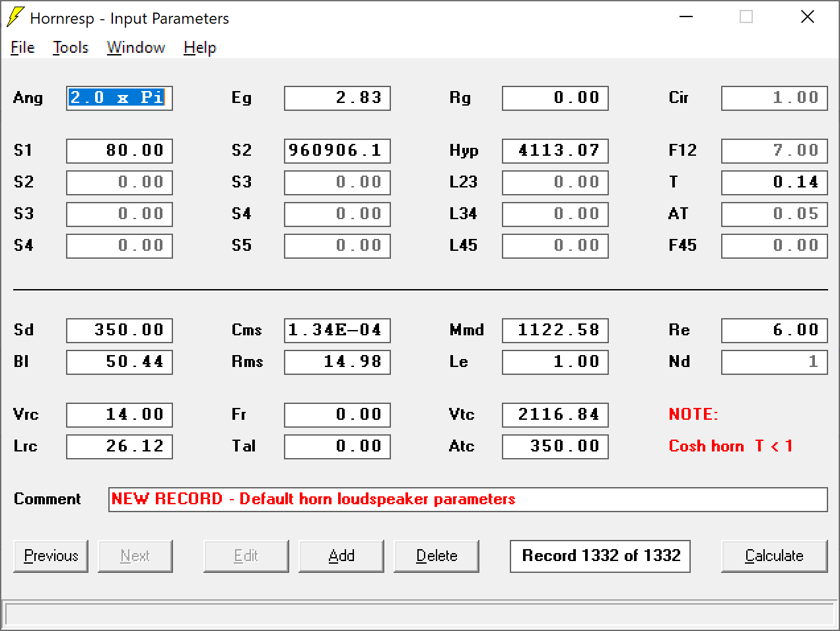Click the Calculate button
Image resolution: width=840 pixels, height=631 pixels.
(775, 556)
